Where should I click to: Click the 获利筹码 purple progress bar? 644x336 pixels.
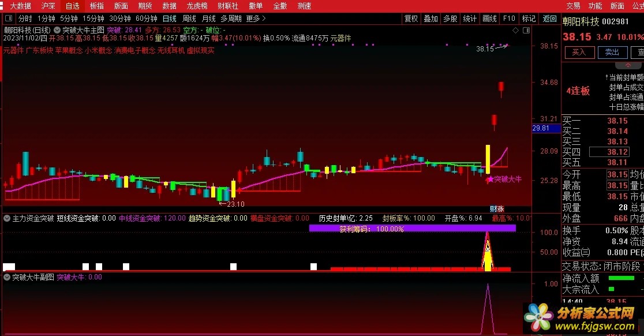[413, 229]
